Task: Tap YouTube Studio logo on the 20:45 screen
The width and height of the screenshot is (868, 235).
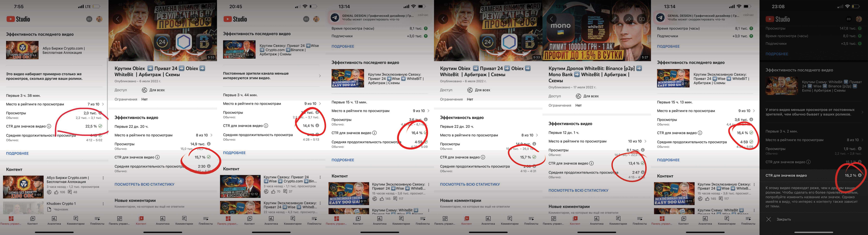Action: tap(235, 19)
